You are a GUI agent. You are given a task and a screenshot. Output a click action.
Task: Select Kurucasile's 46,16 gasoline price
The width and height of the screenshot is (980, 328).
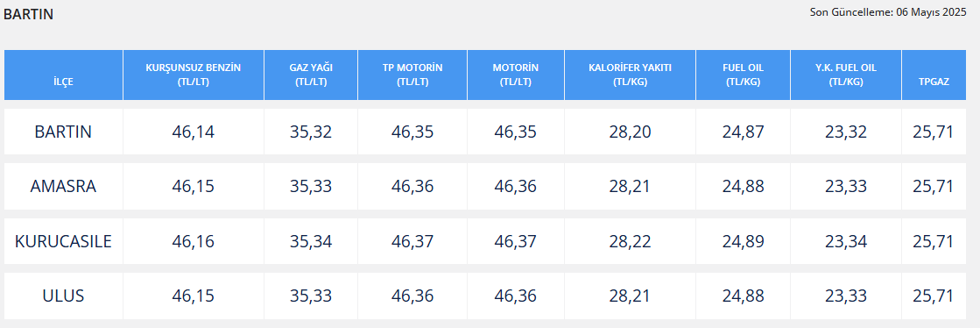tap(194, 241)
